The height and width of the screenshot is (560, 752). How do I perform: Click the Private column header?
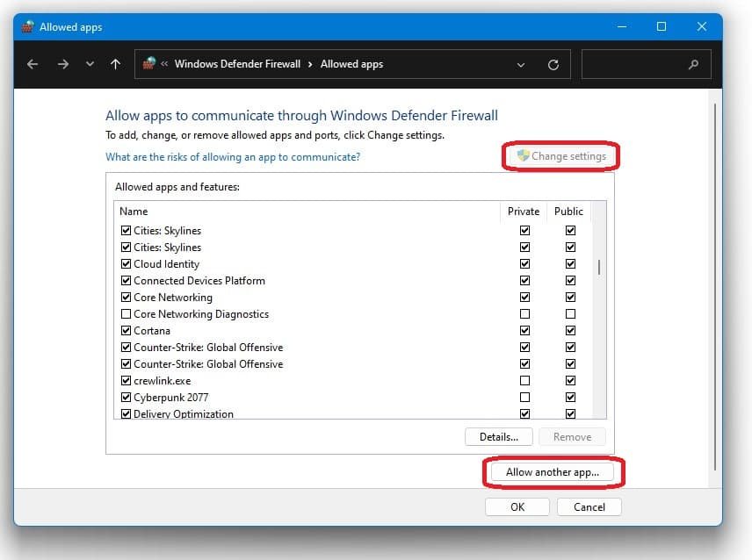pyautogui.click(x=524, y=212)
